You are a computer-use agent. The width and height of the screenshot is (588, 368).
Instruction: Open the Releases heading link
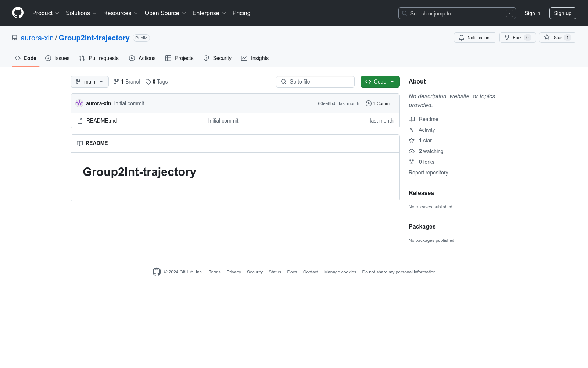(421, 193)
